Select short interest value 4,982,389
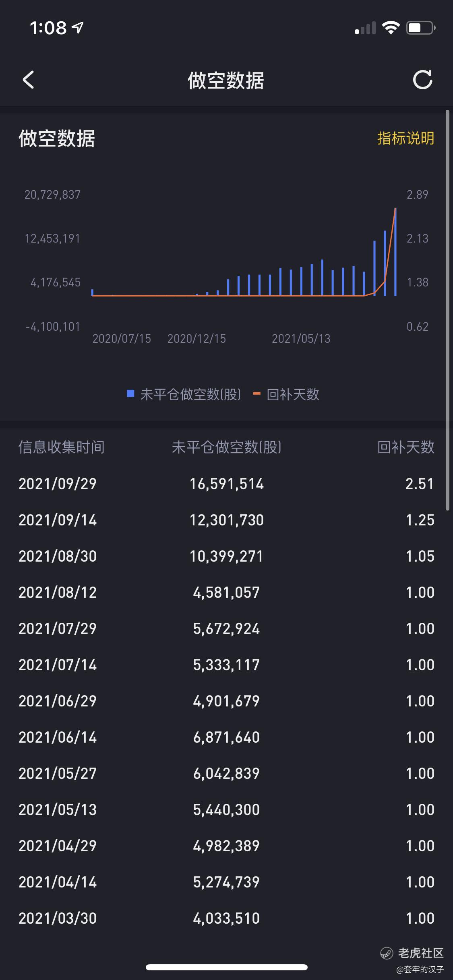The height and width of the screenshot is (980, 453). click(x=227, y=846)
